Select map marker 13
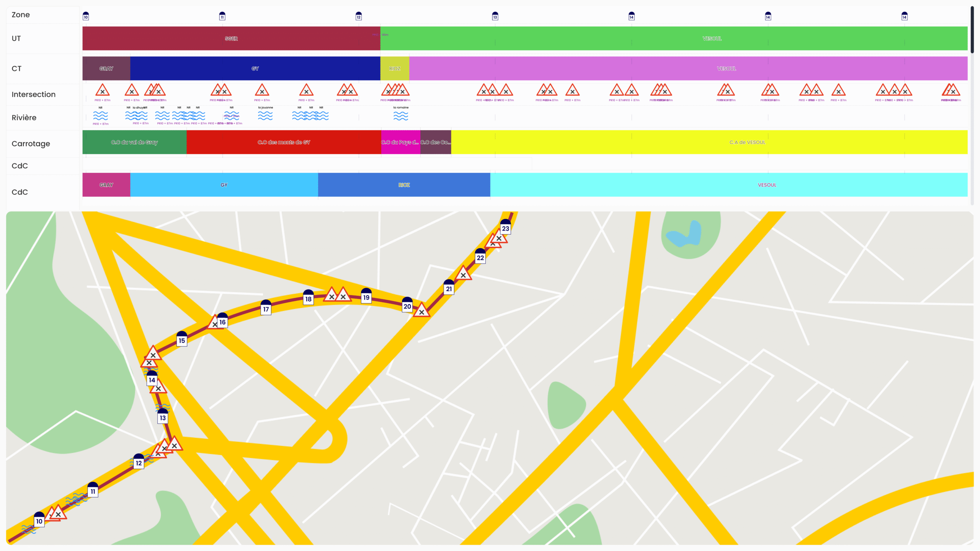 (163, 417)
